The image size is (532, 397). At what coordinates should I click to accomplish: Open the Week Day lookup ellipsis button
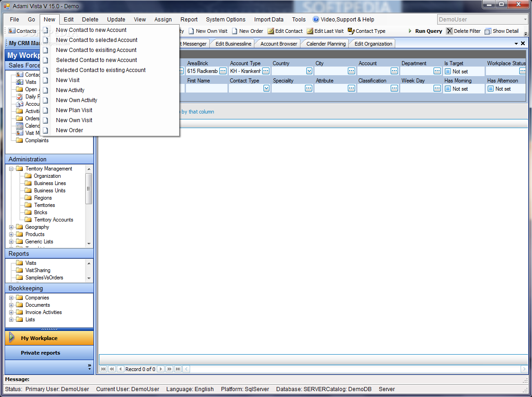(x=437, y=88)
